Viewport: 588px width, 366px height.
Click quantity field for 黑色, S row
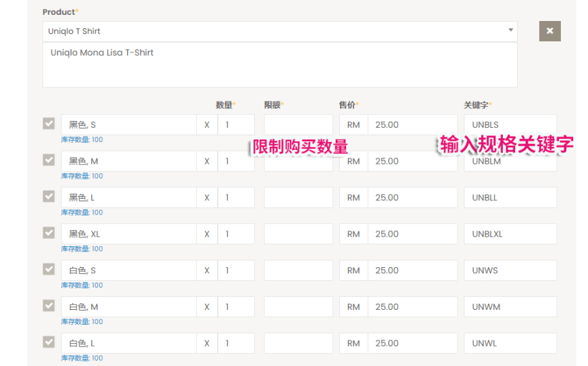pyautogui.click(x=236, y=124)
